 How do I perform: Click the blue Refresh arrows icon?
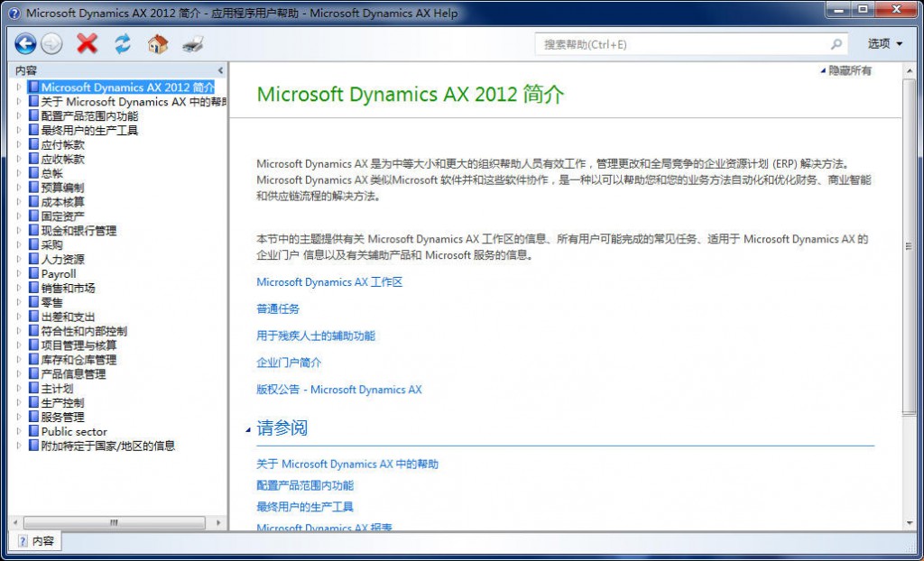click(x=123, y=44)
